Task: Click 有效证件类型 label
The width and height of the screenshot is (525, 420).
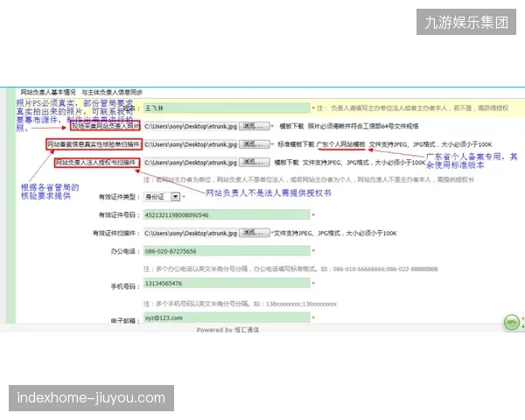Action: coord(119,197)
